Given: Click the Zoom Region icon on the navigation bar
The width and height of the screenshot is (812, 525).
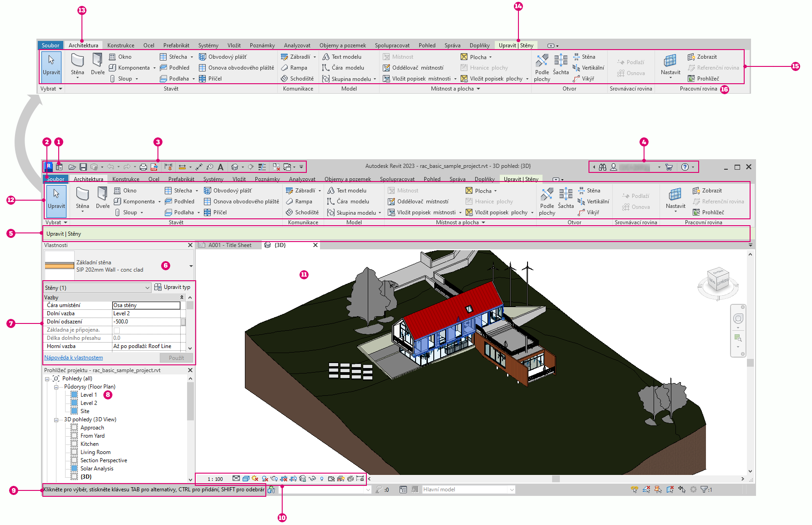Looking at the screenshot, I should click(738, 338).
